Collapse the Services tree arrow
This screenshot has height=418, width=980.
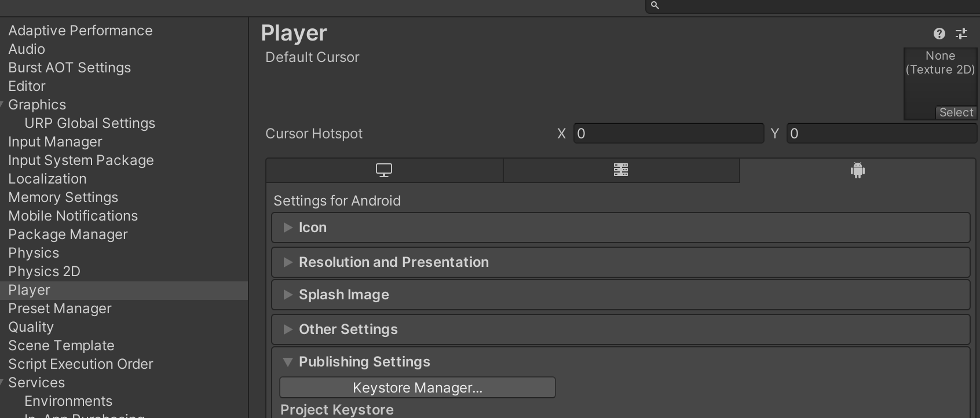pyautogui.click(x=2, y=383)
